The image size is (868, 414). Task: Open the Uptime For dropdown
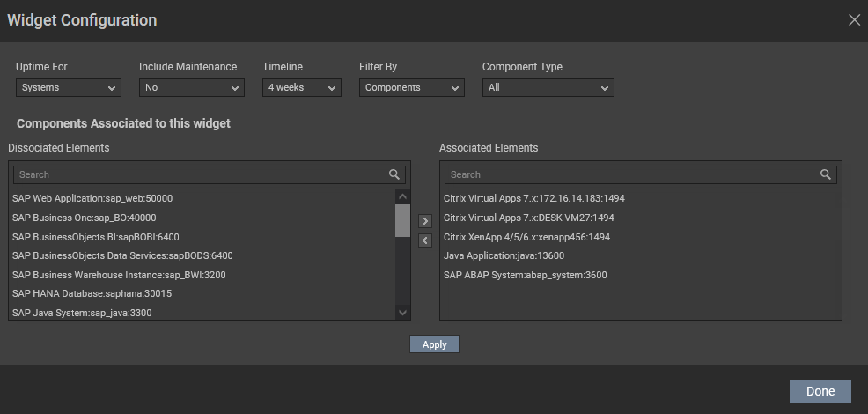69,87
